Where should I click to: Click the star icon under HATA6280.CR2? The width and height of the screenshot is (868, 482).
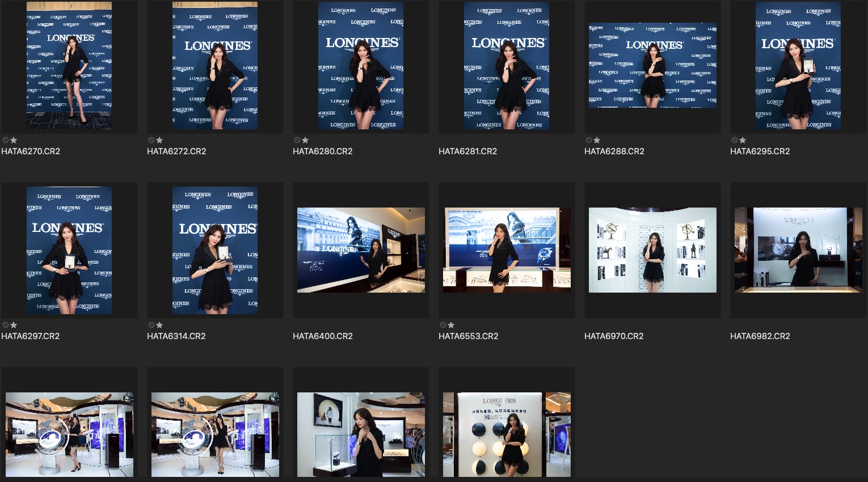tap(305, 140)
